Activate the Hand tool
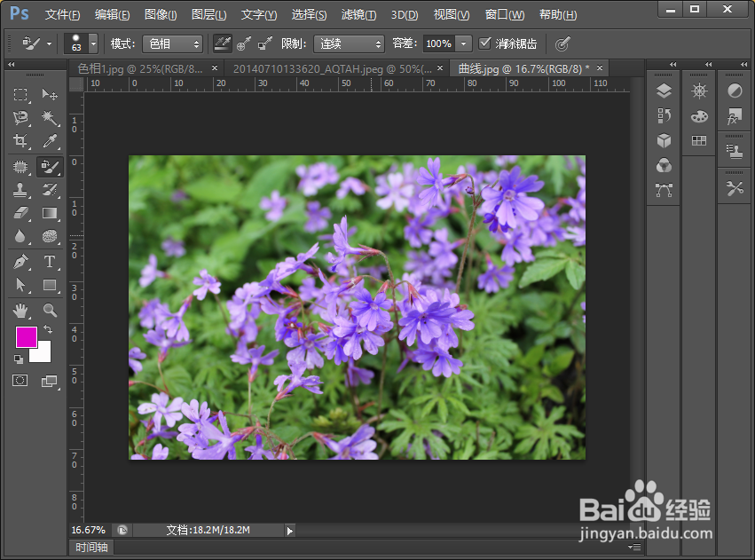 click(x=20, y=311)
